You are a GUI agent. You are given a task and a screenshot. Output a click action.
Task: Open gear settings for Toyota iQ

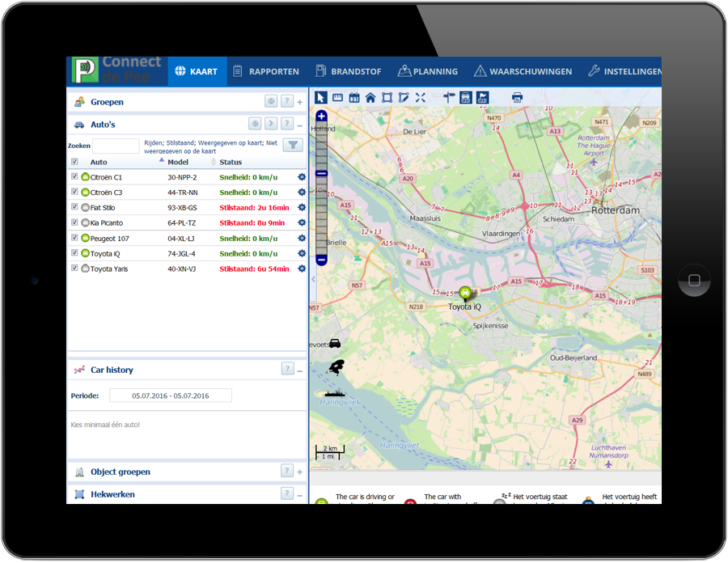(x=302, y=253)
